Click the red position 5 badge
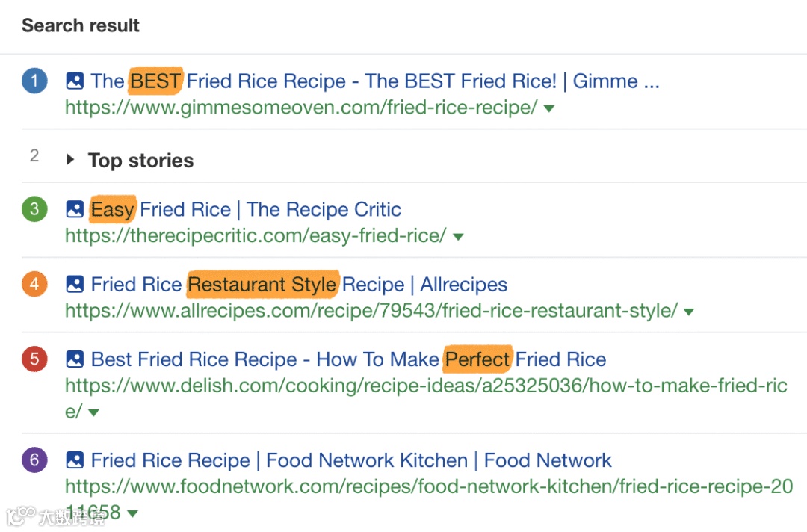The image size is (807, 532). click(x=34, y=359)
